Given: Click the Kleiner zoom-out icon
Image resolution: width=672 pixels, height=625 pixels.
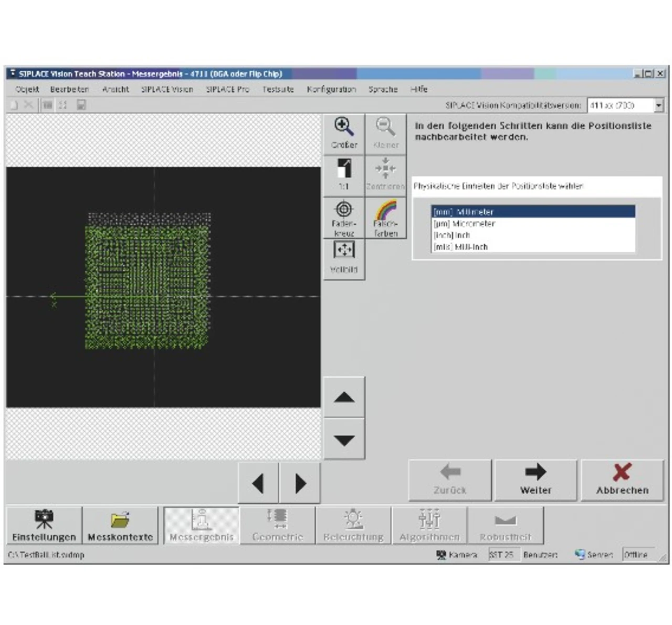Looking at the screenshot, I should [386, 133].
